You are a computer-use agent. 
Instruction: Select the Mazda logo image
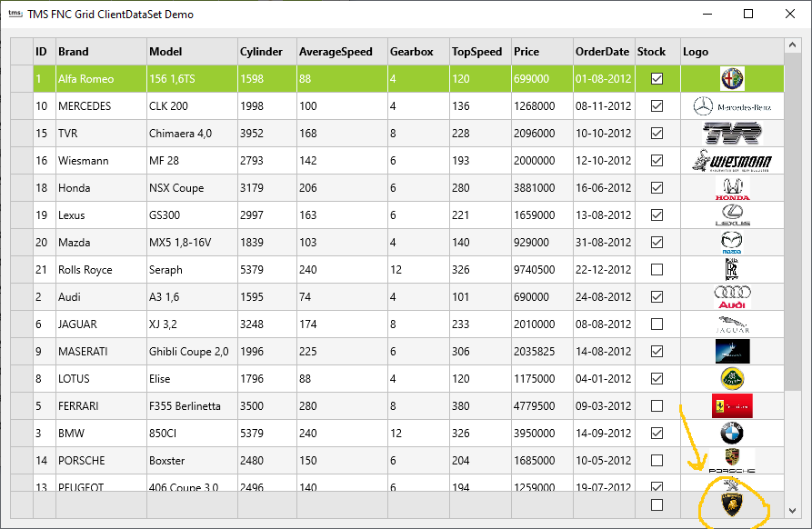click(x=732, y=243)
